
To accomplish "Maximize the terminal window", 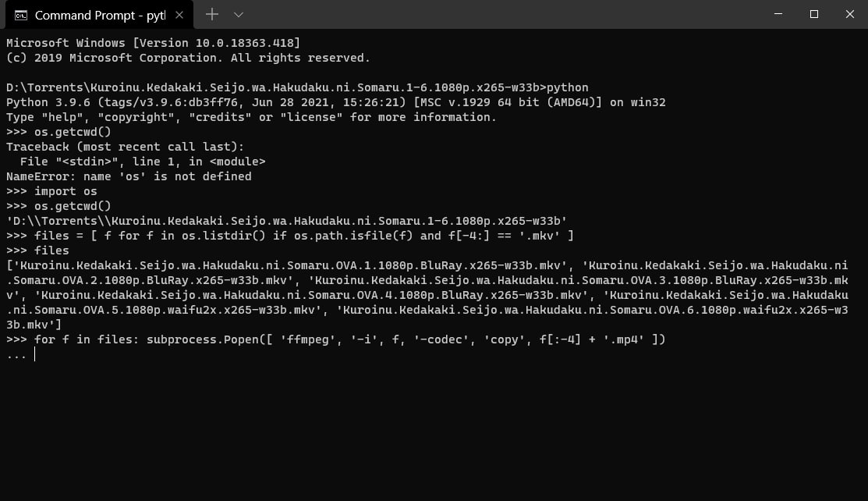I will click(x=814, y=14).
